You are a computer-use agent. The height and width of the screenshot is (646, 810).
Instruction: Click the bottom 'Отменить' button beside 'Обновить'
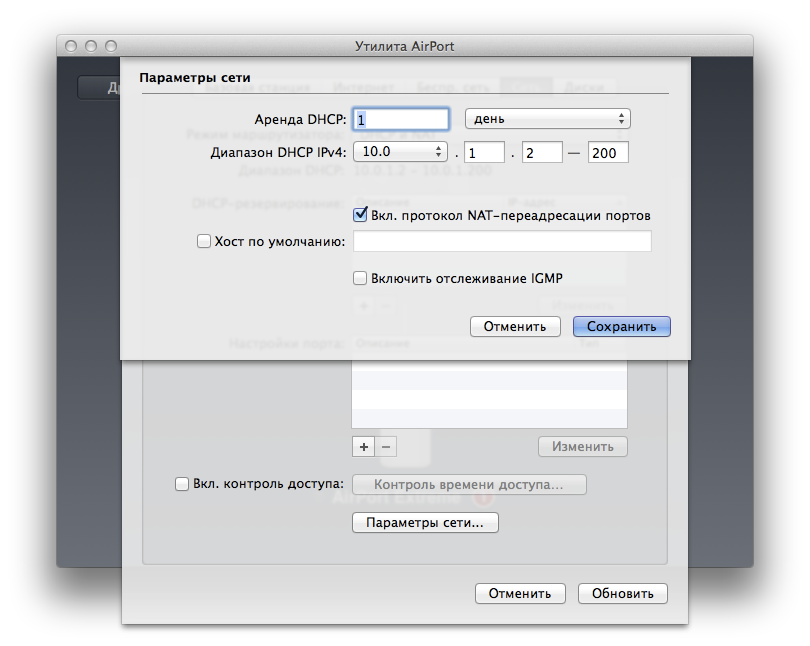(x=520, y=593)
